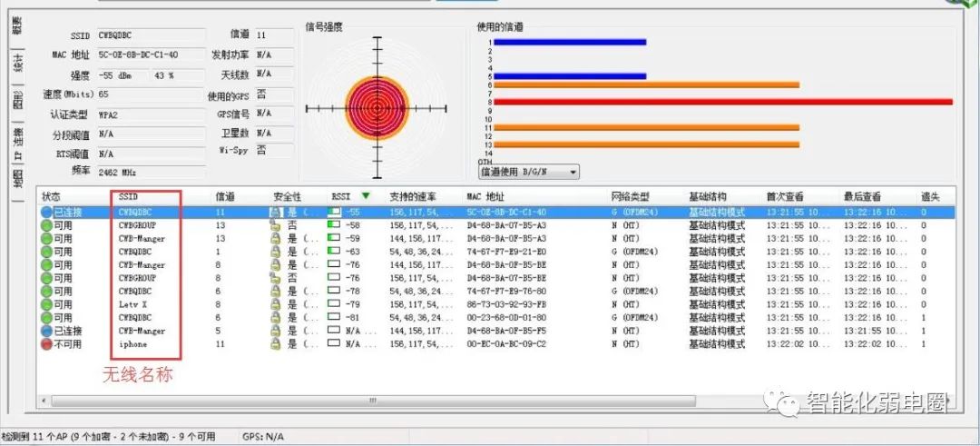Open the 地图 side tab
The width and height of the screenshot is (980, 446).
[x=18, y=180]
